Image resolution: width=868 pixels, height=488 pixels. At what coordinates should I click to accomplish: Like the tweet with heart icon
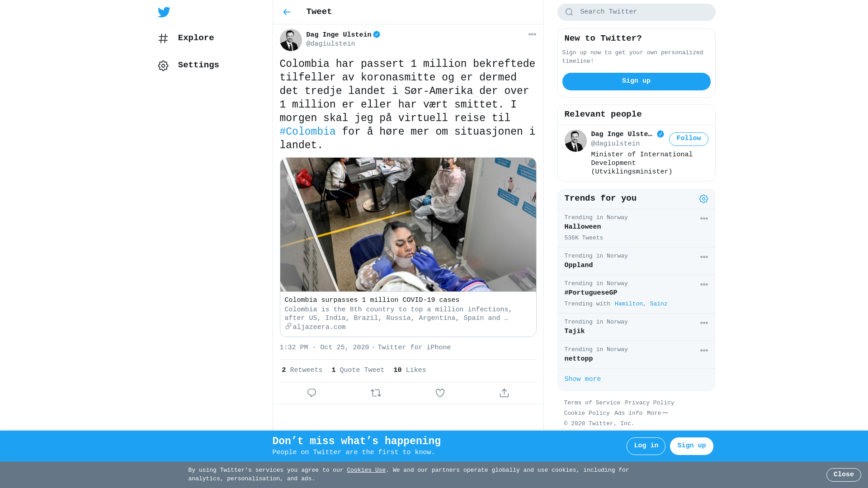(x=440, y=393)
